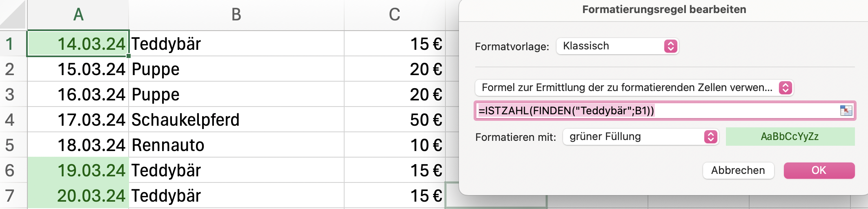Click the green AaBbCcYyZz format preview
This screenshot has height=209, width=868.
(x=790, y=136)
